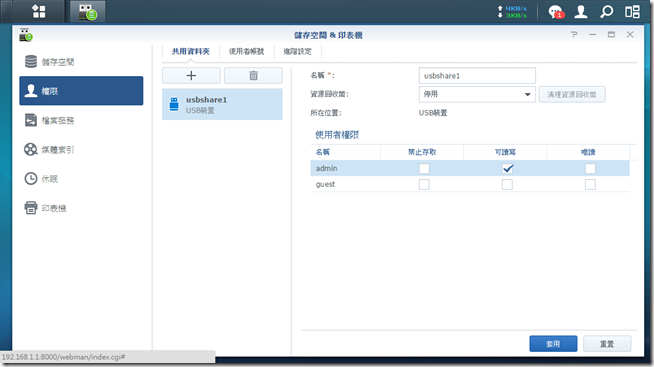
Task: Check guest's 唯讀 checkbox
Action: [x=590, y=184]
